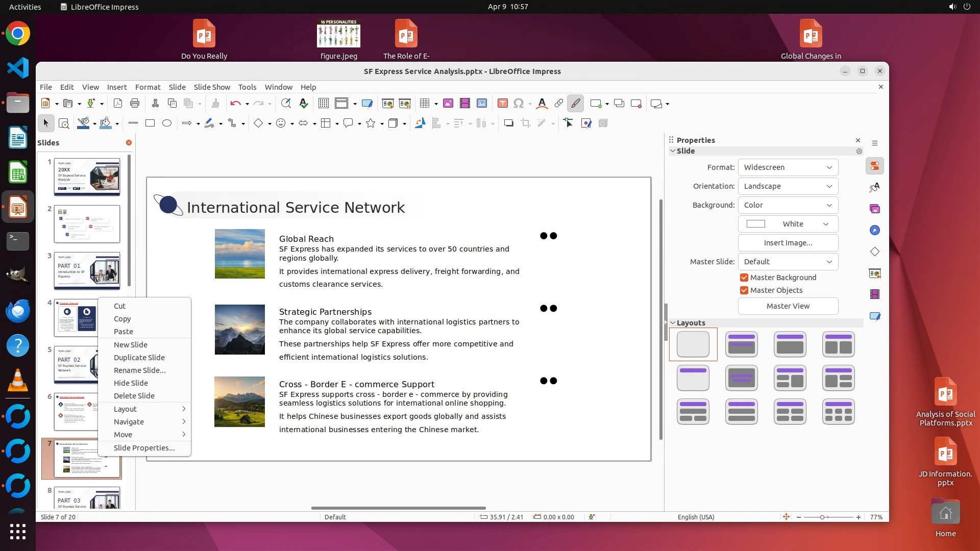Click the Print toolbar icon
Viewport: 980px width, 551px height.
pyautogui.click(x=135, y=104)
